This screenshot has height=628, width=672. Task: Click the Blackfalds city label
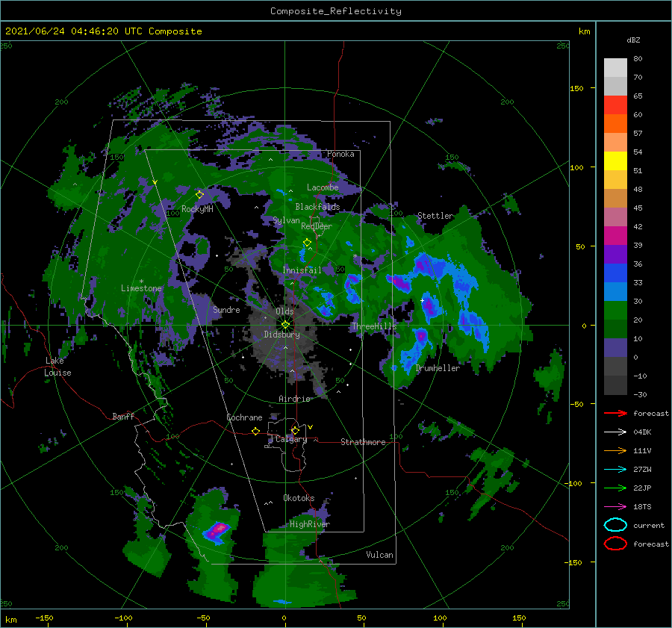point(317,207)
